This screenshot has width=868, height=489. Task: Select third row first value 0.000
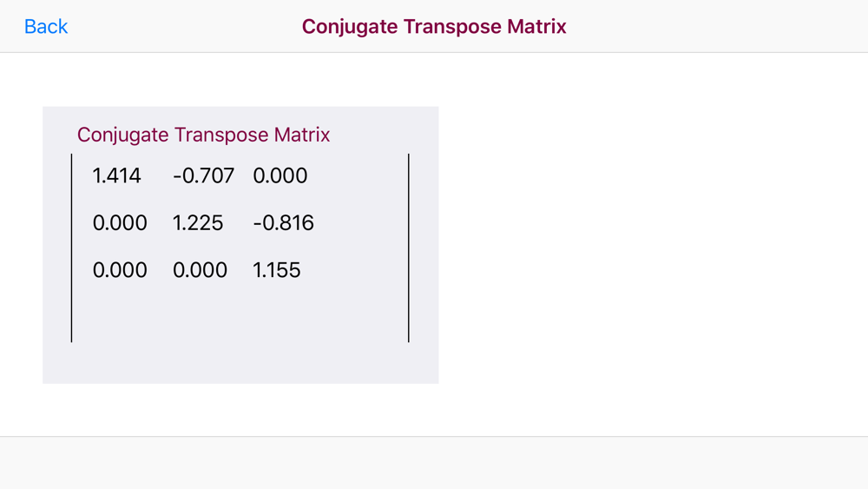pyautogui.click(x=120, y=270)
